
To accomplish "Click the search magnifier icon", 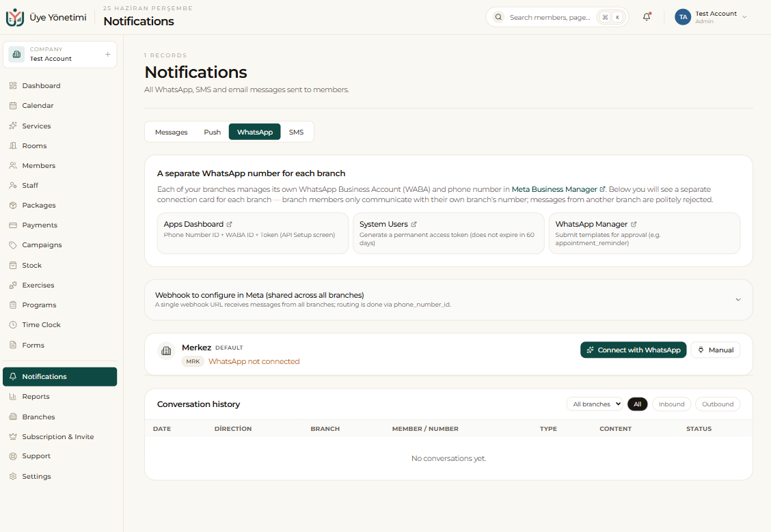I will (498, 17).
